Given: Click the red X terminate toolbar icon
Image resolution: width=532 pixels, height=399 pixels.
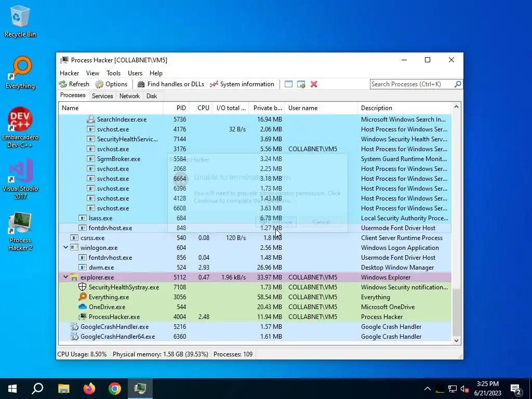Looking at the screenshot, I should (314, 84).
